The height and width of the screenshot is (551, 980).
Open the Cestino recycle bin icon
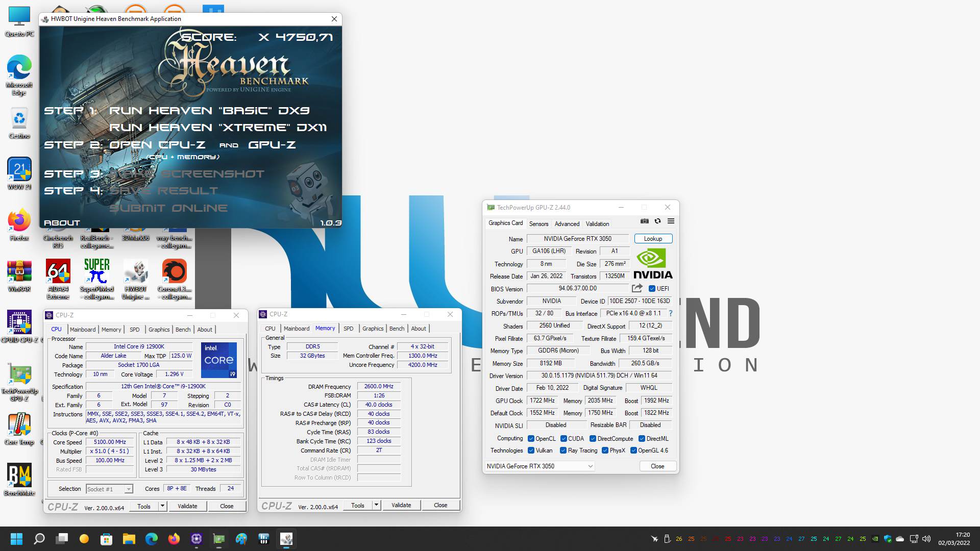tap(19, 123)
